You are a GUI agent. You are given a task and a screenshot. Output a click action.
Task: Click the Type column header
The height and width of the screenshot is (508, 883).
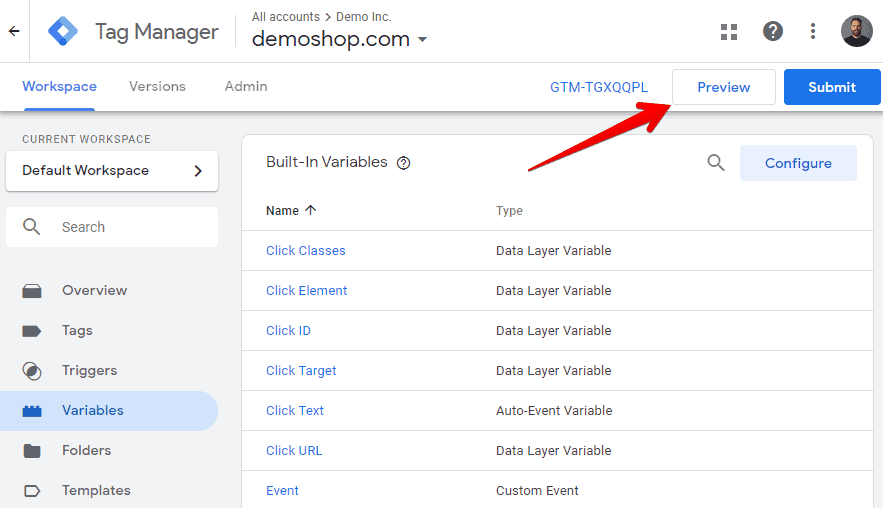point(509,211)
